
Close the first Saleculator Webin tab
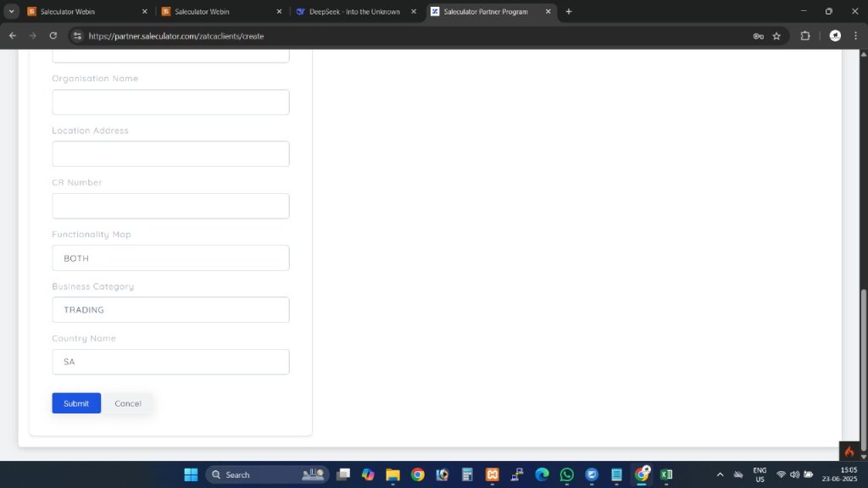[x=145, y=12]
